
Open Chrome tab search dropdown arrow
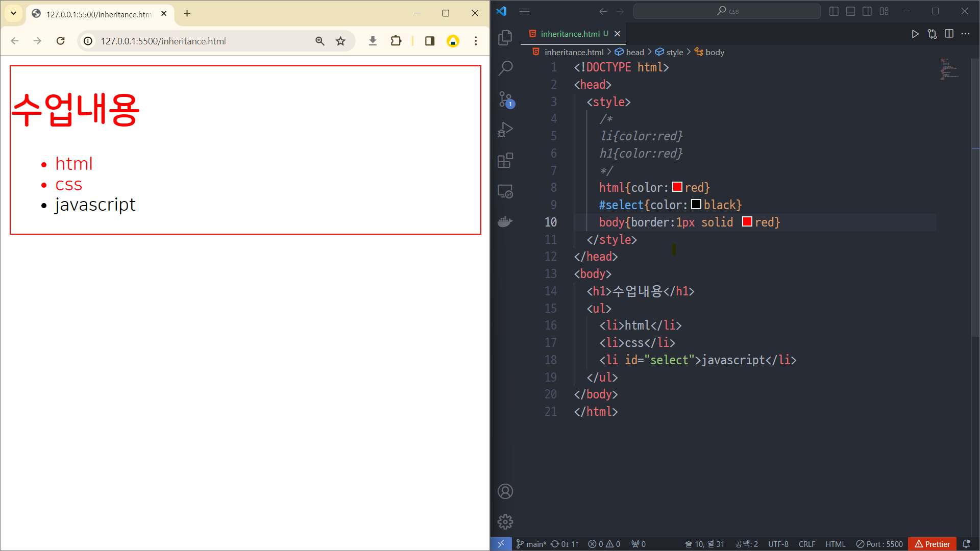click(14, 13)
